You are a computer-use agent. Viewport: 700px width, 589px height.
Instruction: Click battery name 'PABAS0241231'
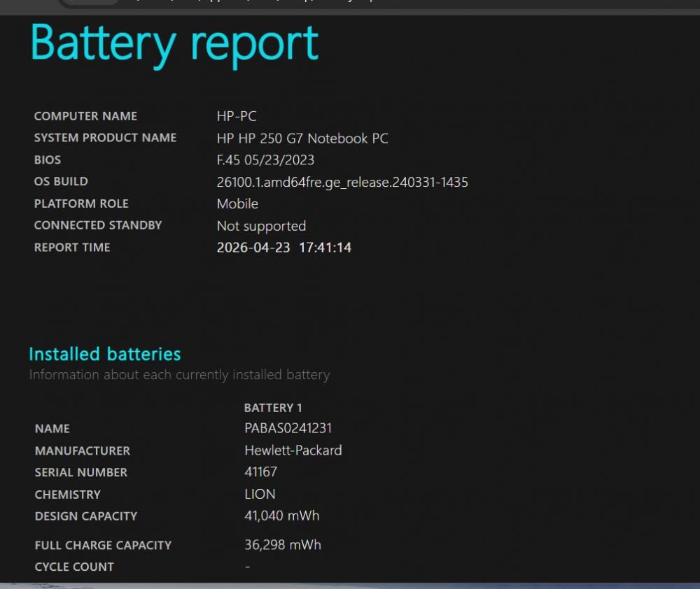[x=288, y=428]
